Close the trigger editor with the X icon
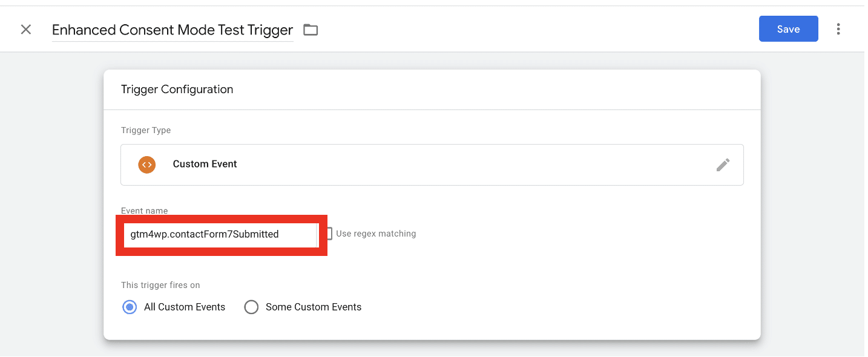Viewport: 868px width, 357px height. click(x=26, y=30)
